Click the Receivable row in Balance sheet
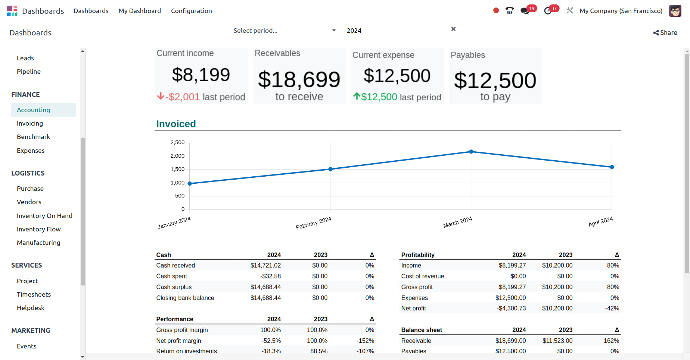 tap(510, 341)
